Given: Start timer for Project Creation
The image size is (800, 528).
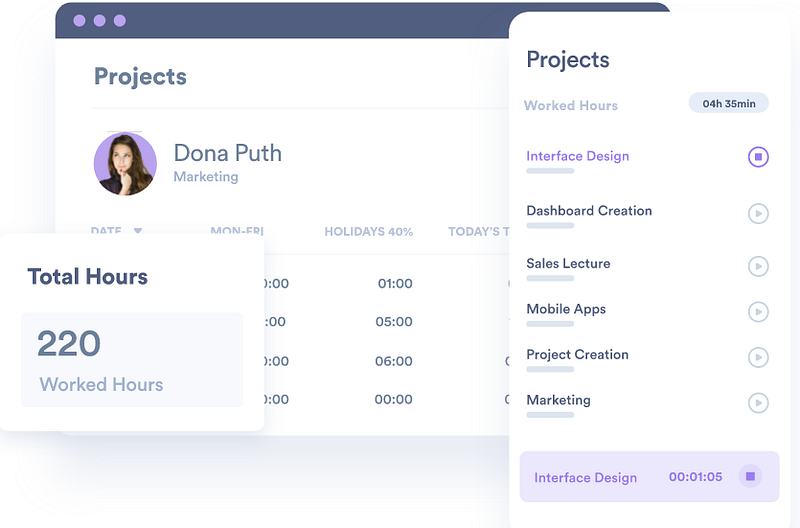Looking at the screenshot, I should point(758,357).
